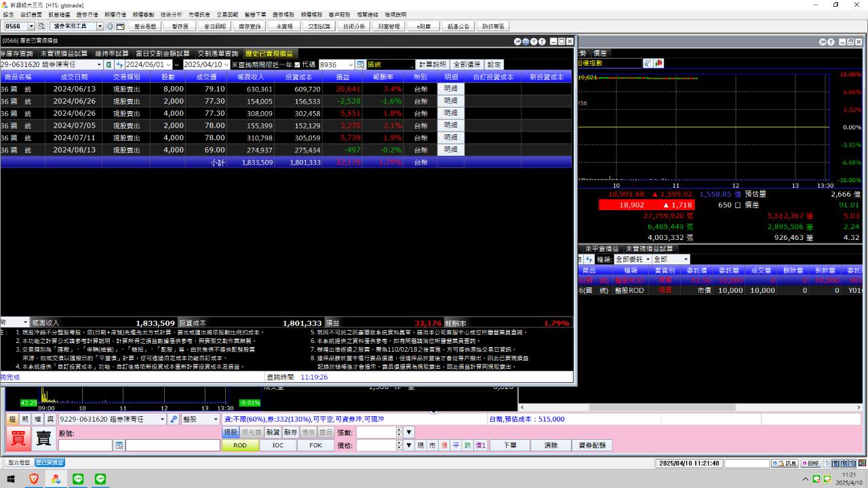Click 明細 for the 2024/06/13 row

click(x=451, y=89)
